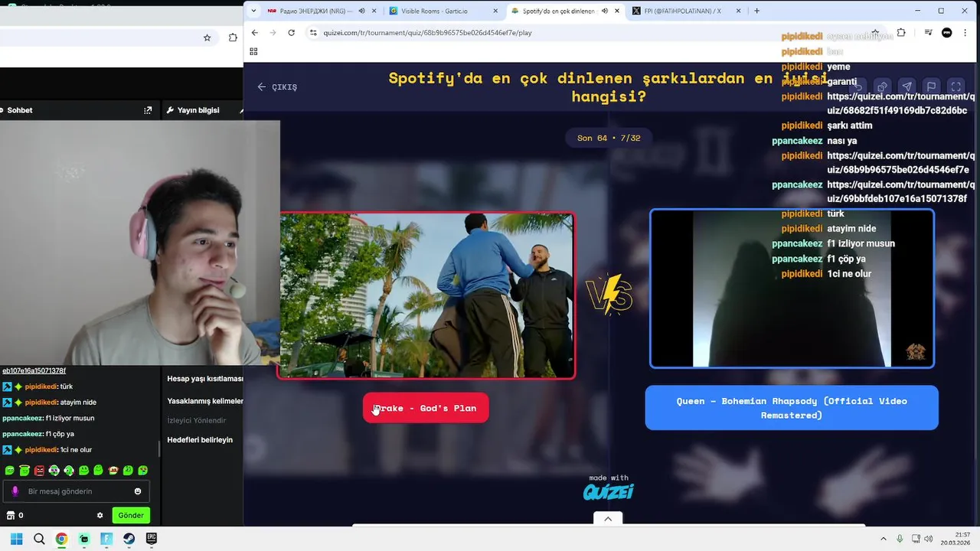Open the channel points shop icon

click(x=11, y=515)
